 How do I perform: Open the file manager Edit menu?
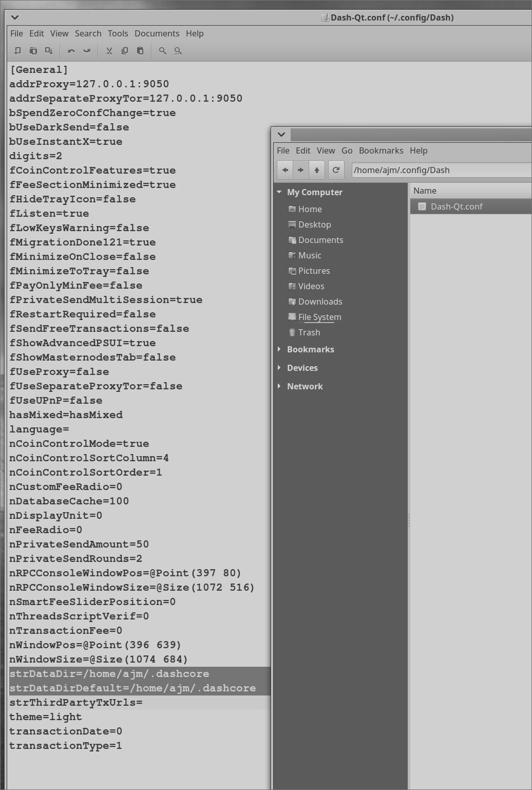click(303, 151)
